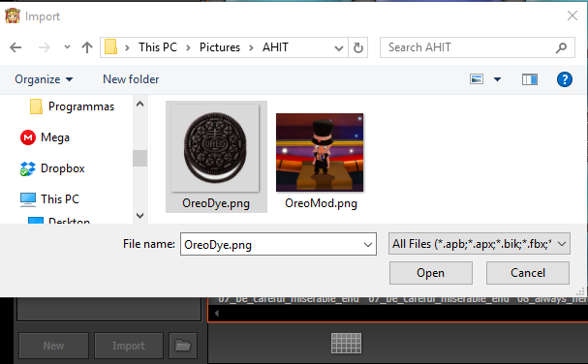The height and width of the screenshot is (364, 588).
Task: Toggle the preview pane
Action: (530, 79)
